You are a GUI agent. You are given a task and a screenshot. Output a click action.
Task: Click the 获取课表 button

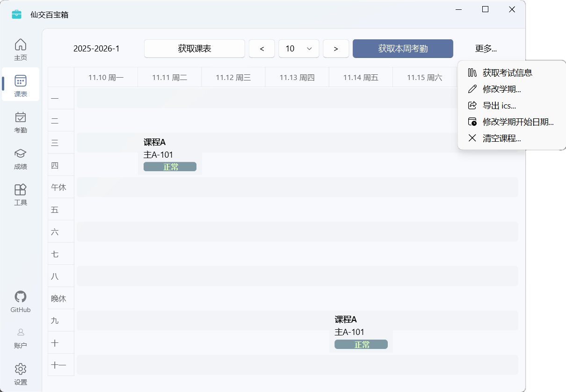(195, 49)
